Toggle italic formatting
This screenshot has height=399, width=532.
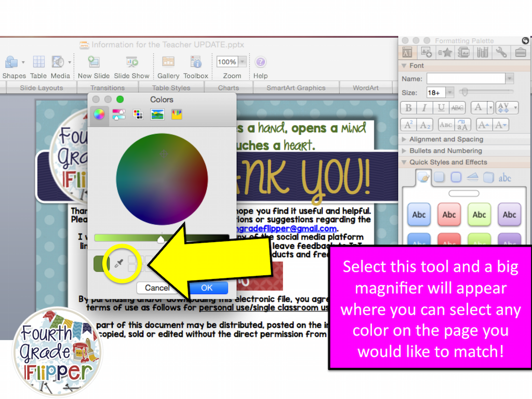[x=424, y=108]
